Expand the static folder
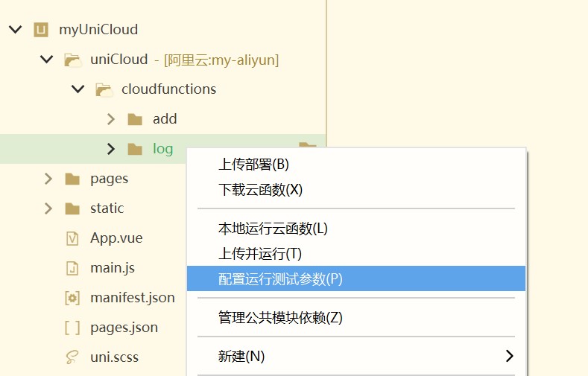The width and height of the screenshot is (588, 376). (48, 208)
